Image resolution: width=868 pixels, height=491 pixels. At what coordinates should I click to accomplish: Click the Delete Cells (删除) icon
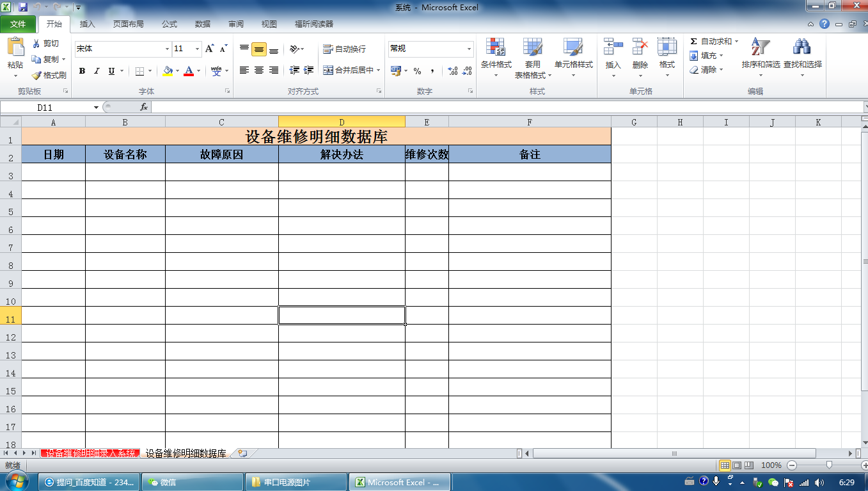(x=640, y=51)
